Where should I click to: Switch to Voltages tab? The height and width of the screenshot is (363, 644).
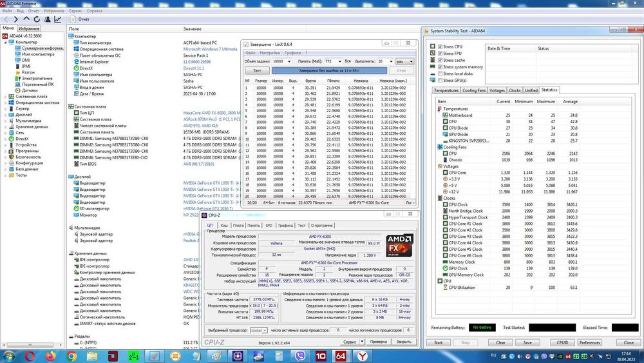(x=497, y=90)
